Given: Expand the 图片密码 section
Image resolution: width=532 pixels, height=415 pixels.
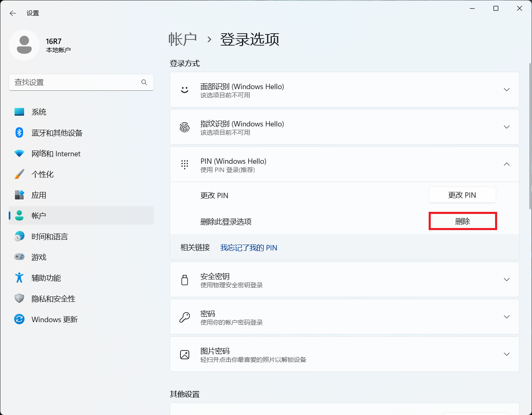Looking at the screenshot, I should pos(506,354).
